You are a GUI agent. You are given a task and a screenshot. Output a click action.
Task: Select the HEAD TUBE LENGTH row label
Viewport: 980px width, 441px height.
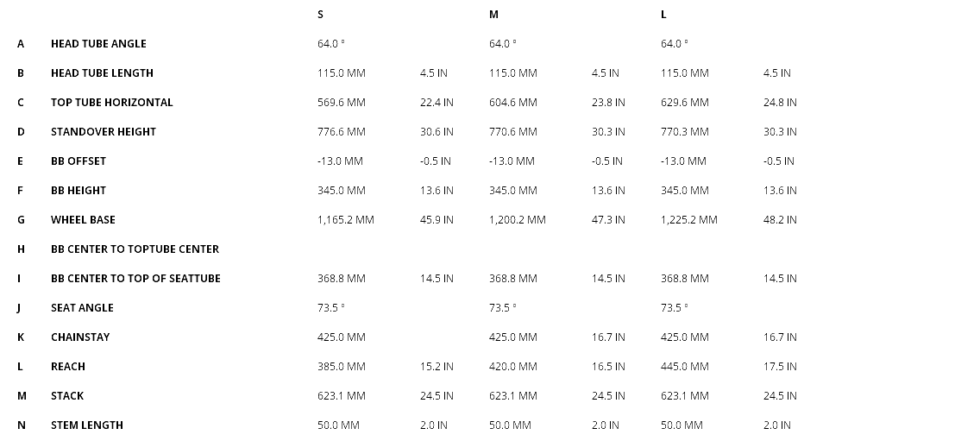click(102, 73)
